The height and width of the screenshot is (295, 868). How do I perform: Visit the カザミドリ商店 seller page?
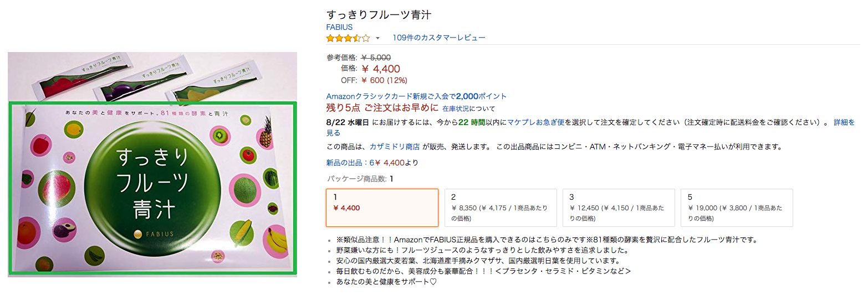click(x=395, y=147)
